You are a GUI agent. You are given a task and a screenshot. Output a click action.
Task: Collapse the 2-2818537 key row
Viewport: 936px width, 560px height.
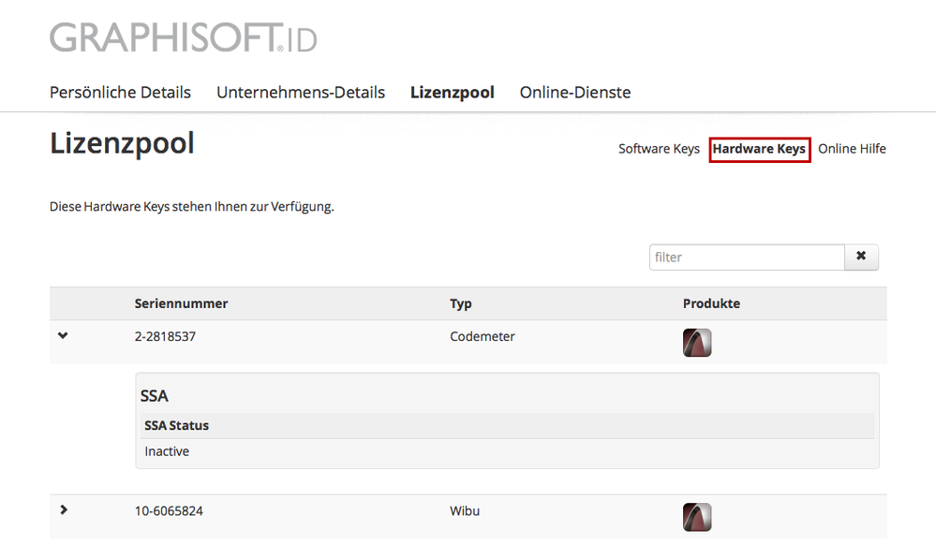tap(63, 336)
